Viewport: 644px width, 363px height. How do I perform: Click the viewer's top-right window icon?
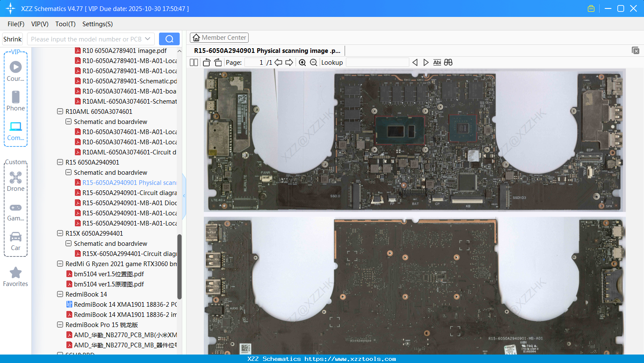(x=635, y=50)
